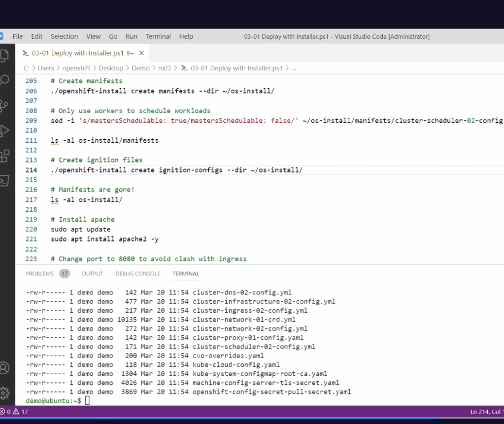Click the 'create manifests --dir' command line
504x424 pixels.
click(163, 91)
